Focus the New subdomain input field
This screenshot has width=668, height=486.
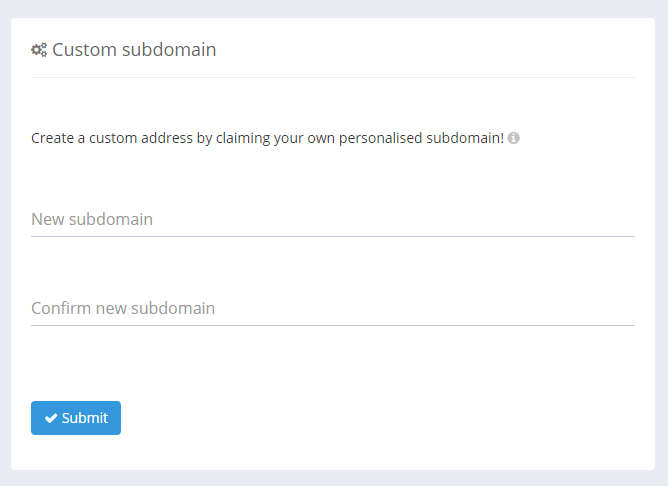tap(332, 219)
